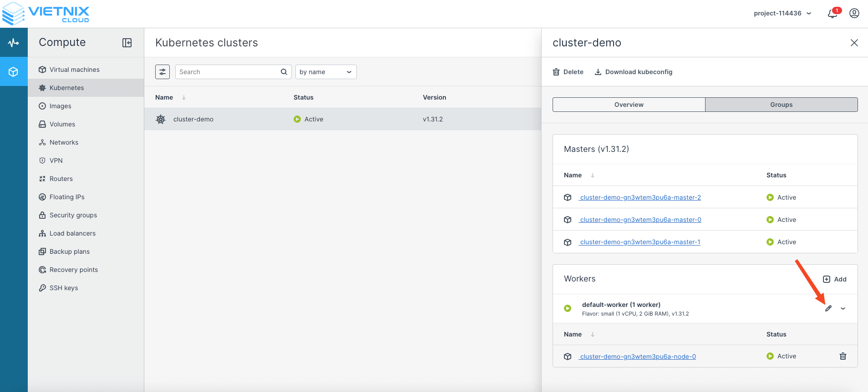Open the master-2 node link
This screenshot has width=868, height=392.
tap(640, 197)
